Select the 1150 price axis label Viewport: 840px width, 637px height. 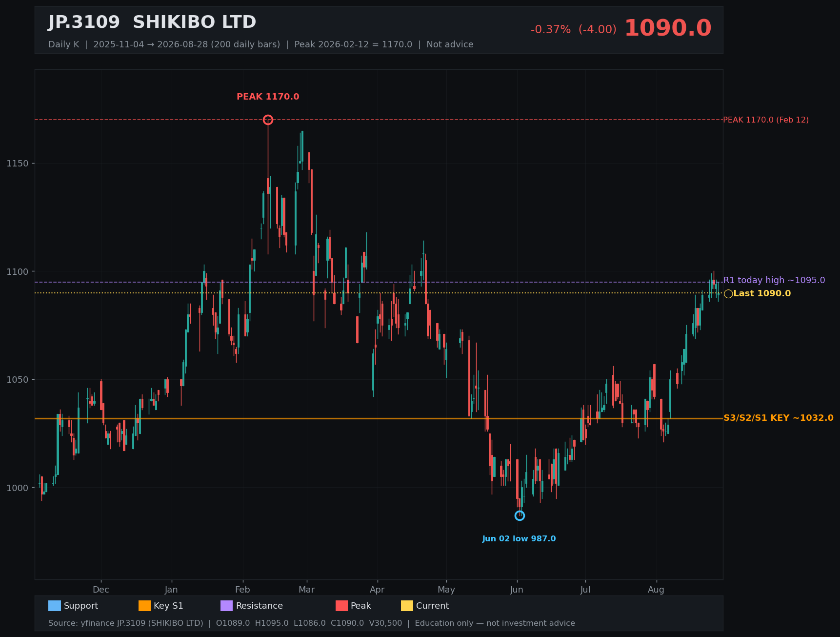18,164
